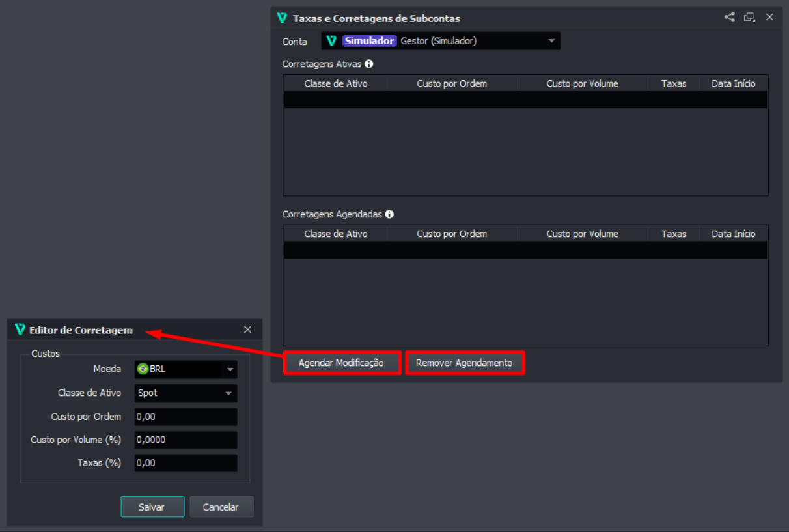
Task: Click Taxas column header in Corretagens Ativas table
Action: pyautogui.click(x=673, y=83)
